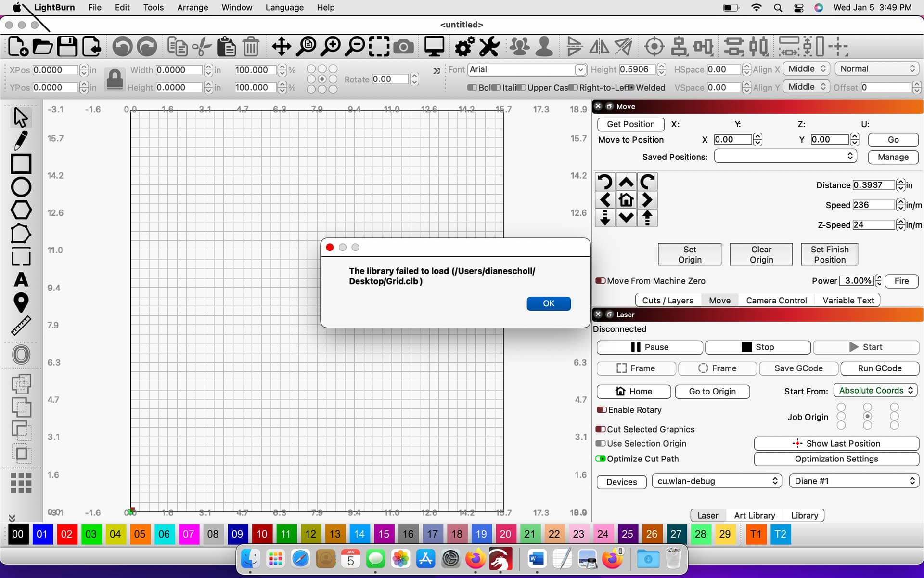Disable Optimize Cut Path switch
Image resolution: width=924 pixels, height=578 pixels.
[601, 459]
